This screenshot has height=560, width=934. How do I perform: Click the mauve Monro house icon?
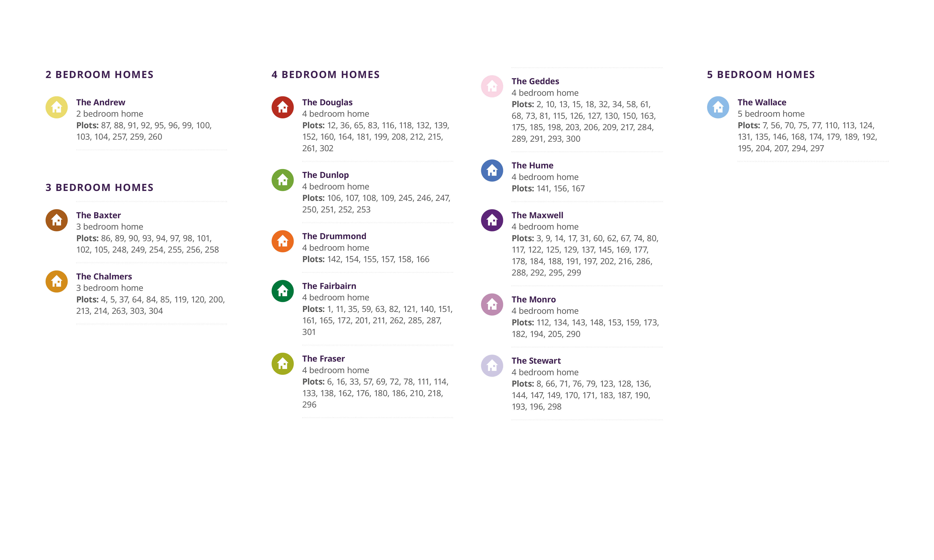[492, 304]
